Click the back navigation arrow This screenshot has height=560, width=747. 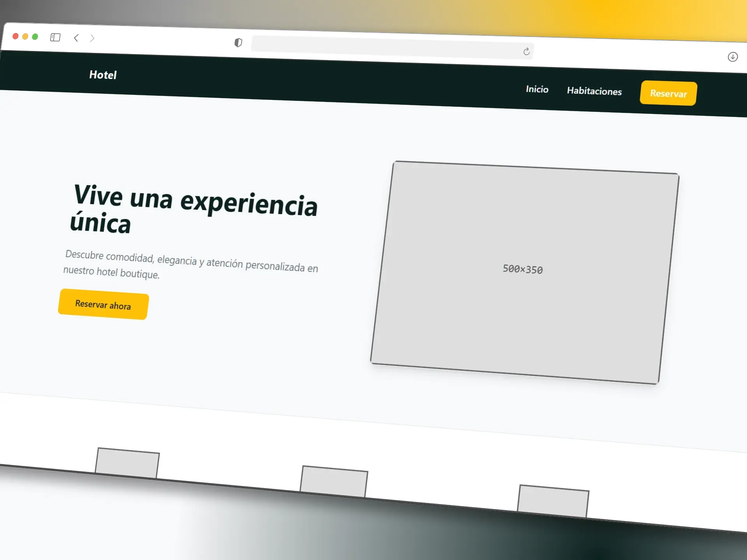click(76, 38)
